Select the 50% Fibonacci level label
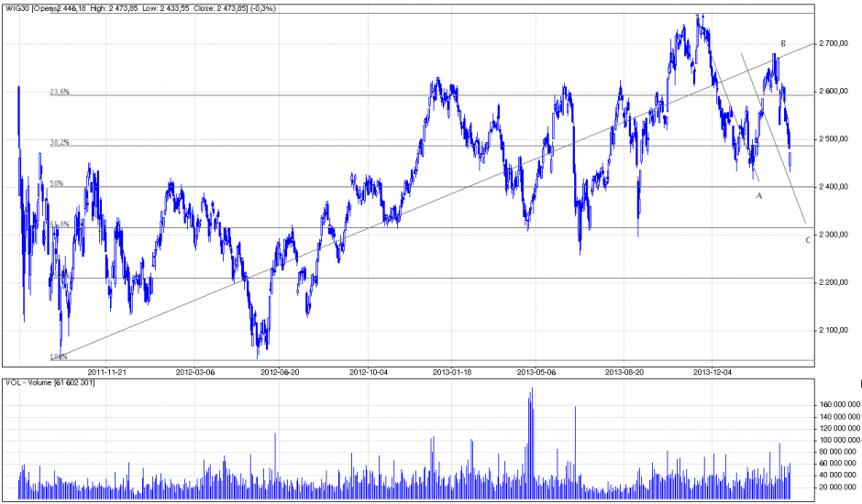The image size is (862, 504). 56,183
